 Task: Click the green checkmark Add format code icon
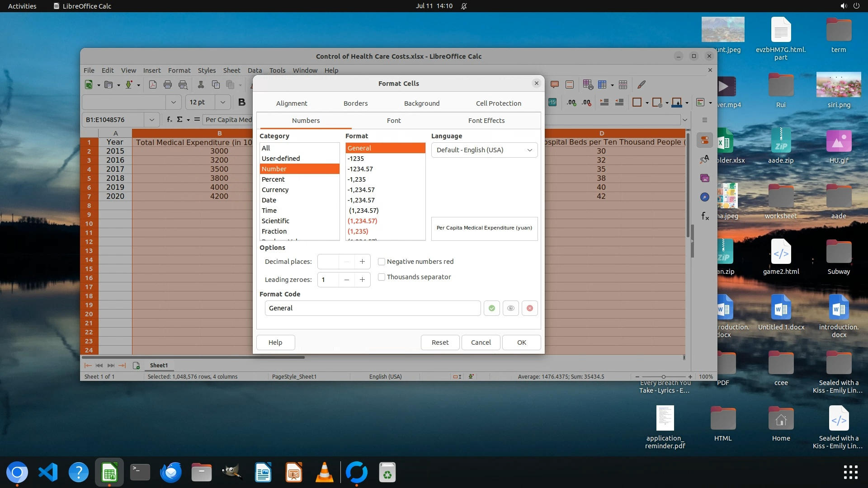pyautogui.click(x=491, y=308)
